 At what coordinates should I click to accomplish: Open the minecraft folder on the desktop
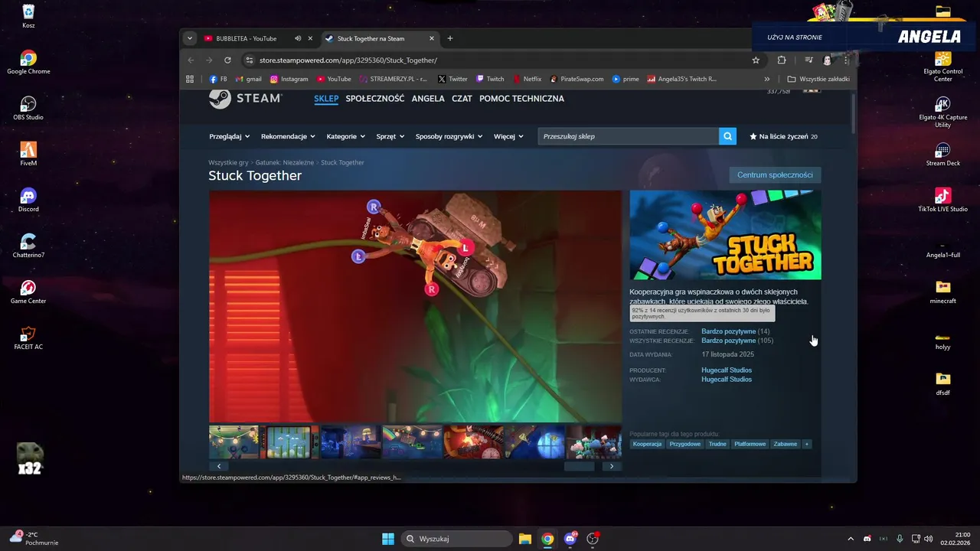(943, 292)
